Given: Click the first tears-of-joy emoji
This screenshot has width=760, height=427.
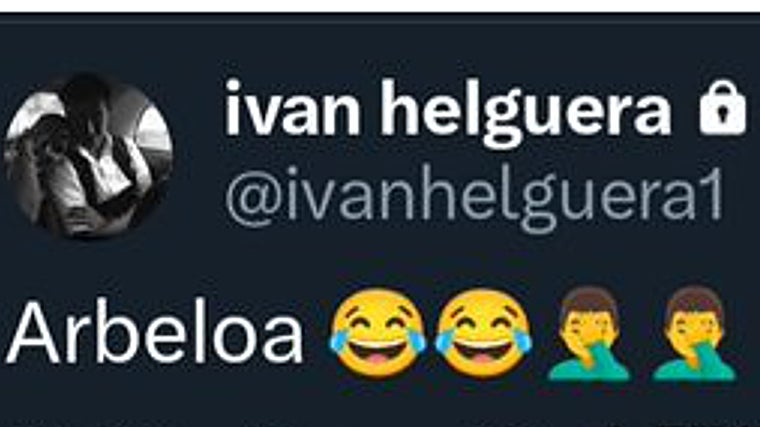Looking at the screenshot, I should [x=378, y=333].
